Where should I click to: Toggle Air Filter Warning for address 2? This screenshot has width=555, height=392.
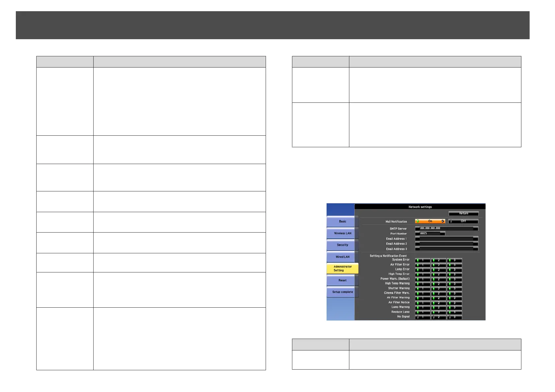click(x=439, y=298)
